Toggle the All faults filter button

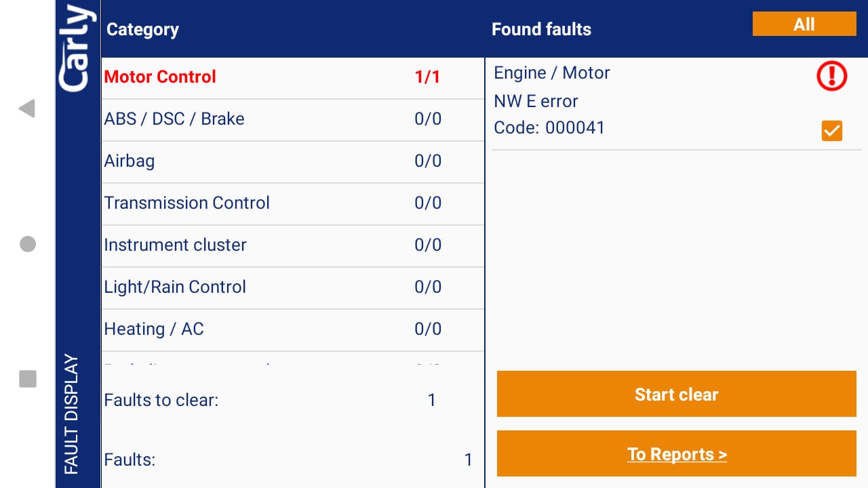click(x=804, y=24)
